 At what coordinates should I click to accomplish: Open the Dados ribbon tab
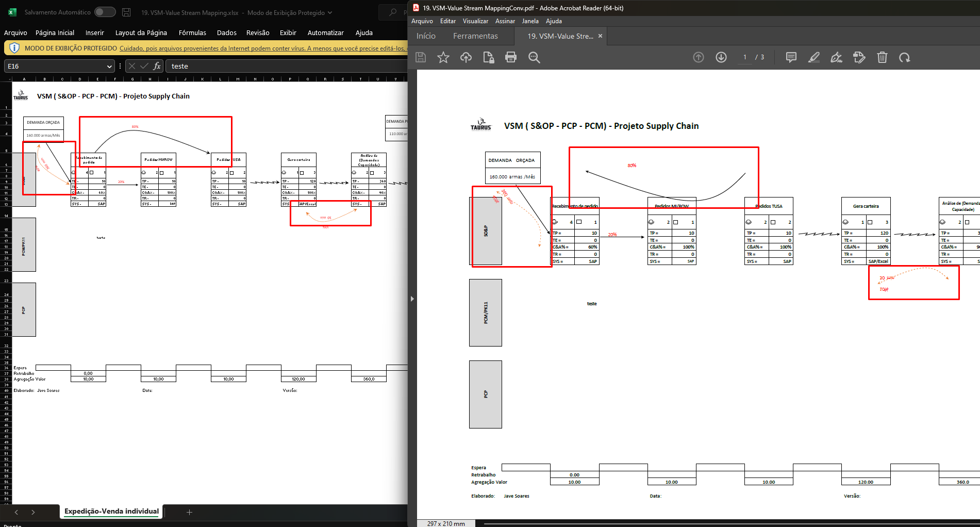[227, 32]
